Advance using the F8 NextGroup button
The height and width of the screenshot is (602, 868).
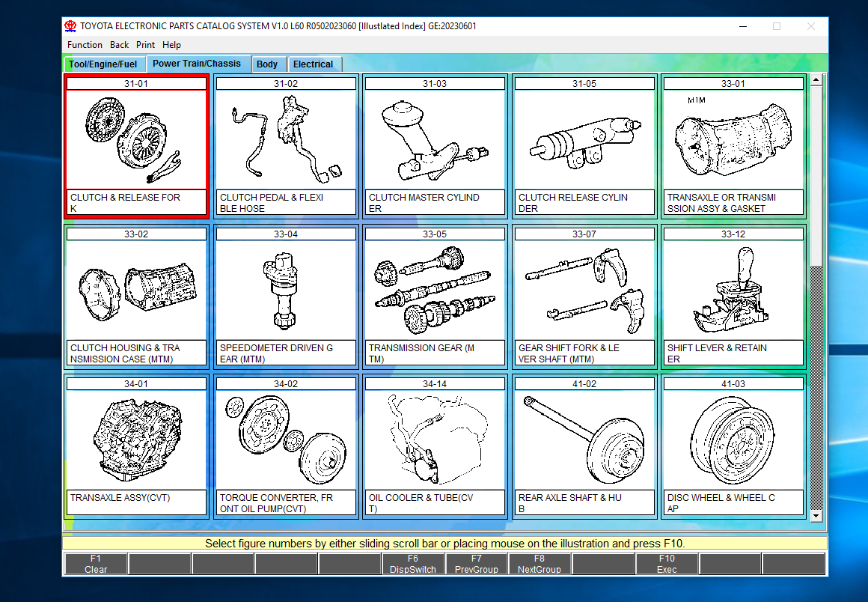539,562
